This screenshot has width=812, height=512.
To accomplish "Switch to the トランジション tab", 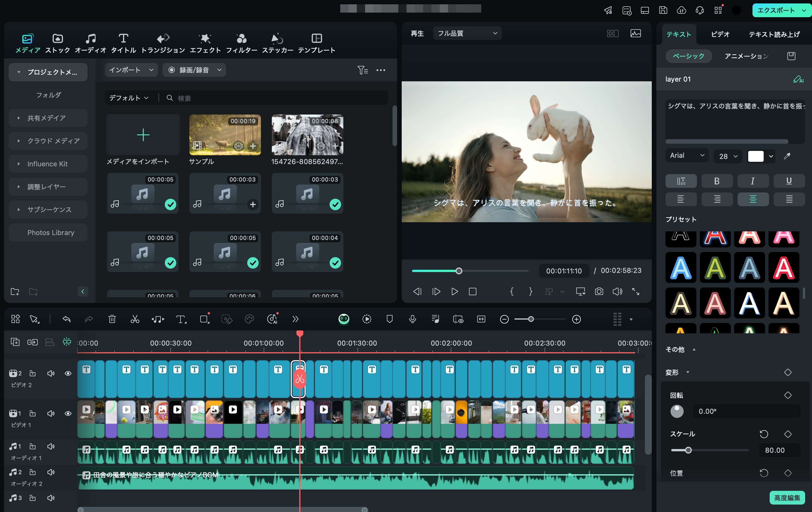I will 163,43.
